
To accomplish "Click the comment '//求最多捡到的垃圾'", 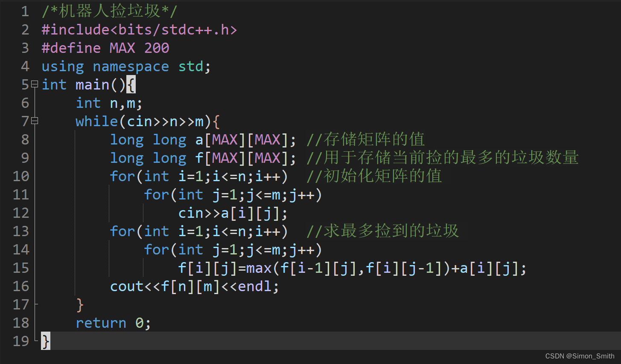I will click(383, 231).
